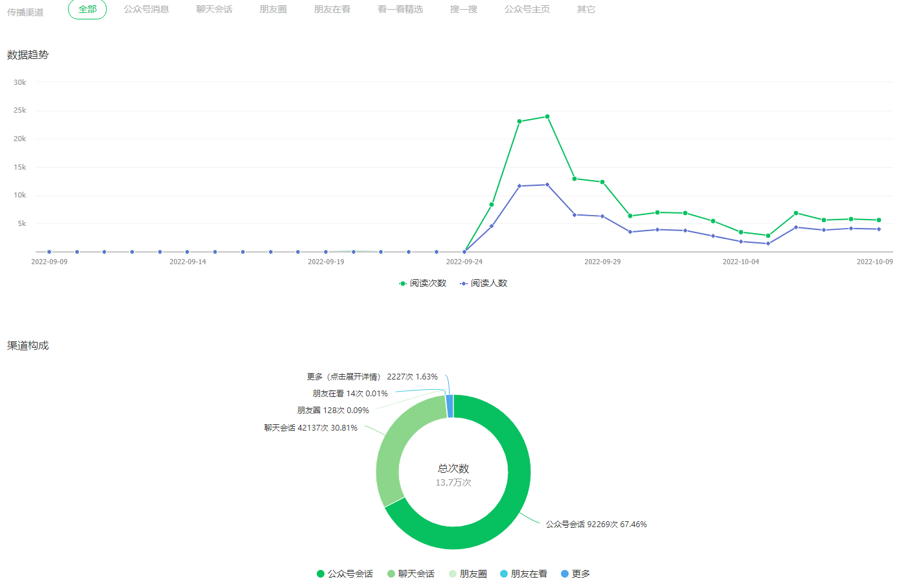This screenshot has width=899, height=588.
Task: Click the 2022-10-04 x-axis date label
Action: pyautogui.click(x=741, y=262)
